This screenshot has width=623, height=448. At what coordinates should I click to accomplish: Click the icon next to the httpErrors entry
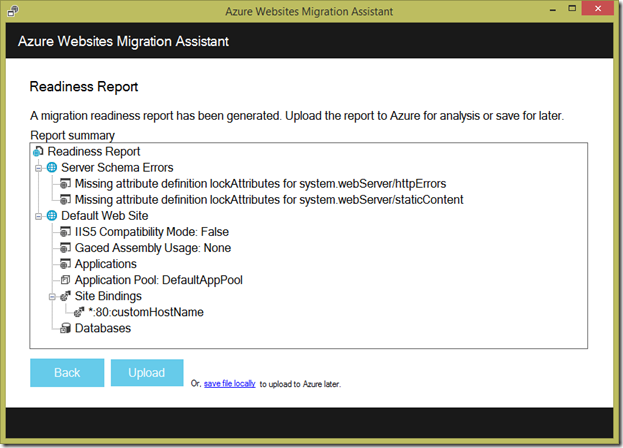coord(66,183)
